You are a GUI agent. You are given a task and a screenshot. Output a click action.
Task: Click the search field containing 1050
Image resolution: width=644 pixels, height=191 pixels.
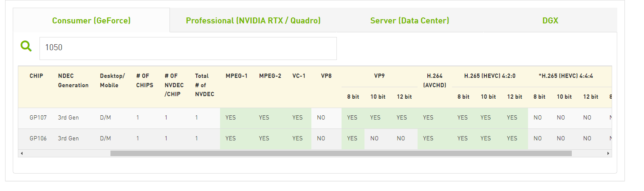tap(188, 48)
